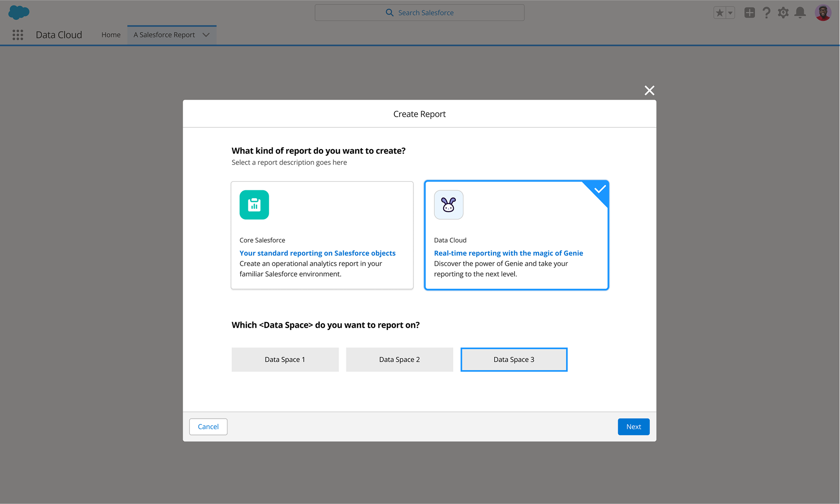Choose Data Space 2
The image size is (840, 504).
399,360
